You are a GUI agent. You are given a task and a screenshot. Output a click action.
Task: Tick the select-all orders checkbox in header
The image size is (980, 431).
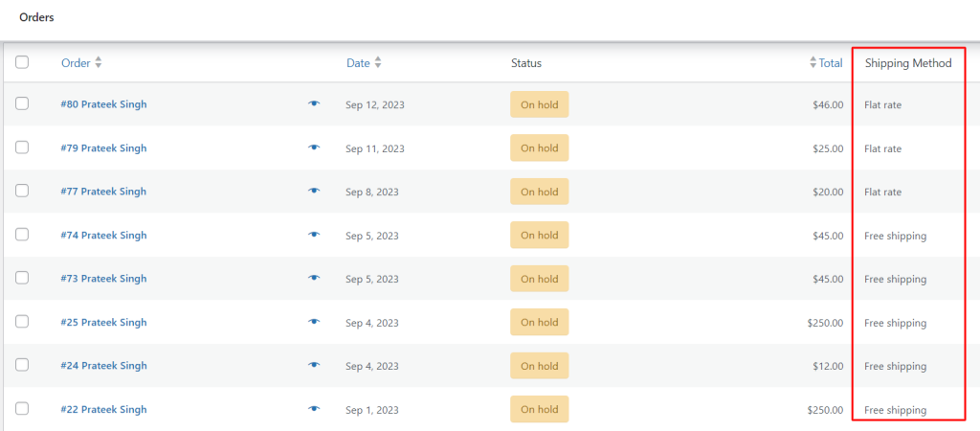click(x=22, y=62)
